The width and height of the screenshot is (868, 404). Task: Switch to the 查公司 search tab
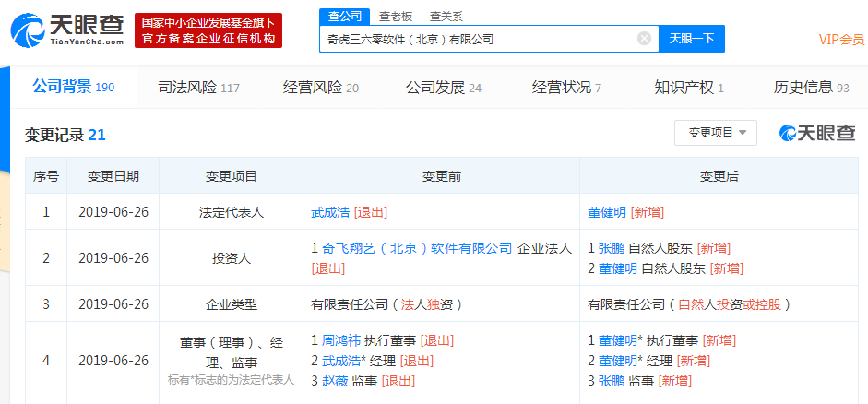[344, 17]
